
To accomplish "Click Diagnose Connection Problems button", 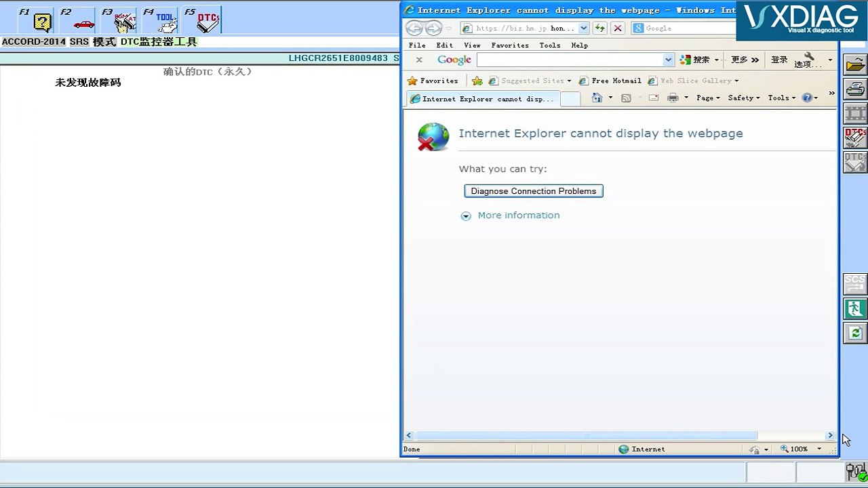I will [534, 191].
